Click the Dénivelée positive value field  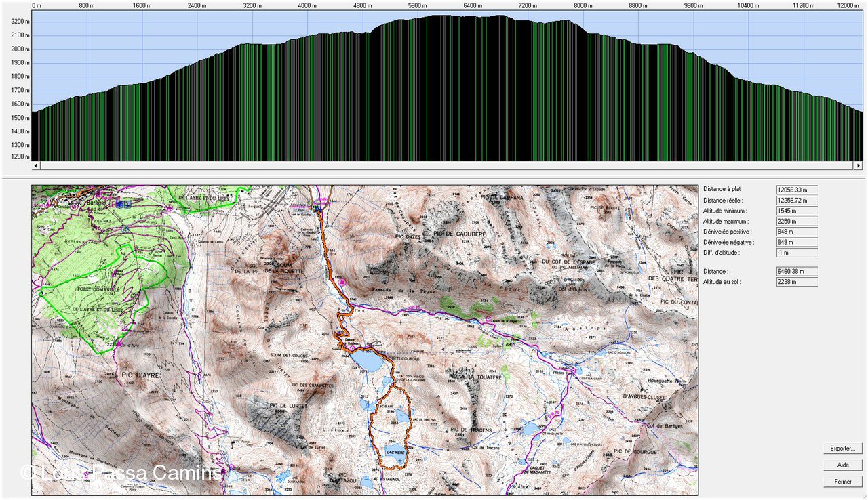[x=797, y=232]
